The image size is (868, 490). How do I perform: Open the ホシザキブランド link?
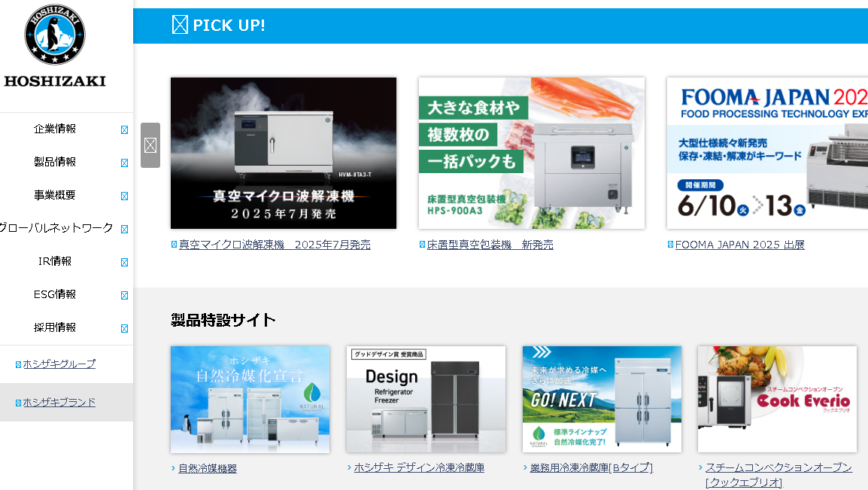tap(59, 403)
